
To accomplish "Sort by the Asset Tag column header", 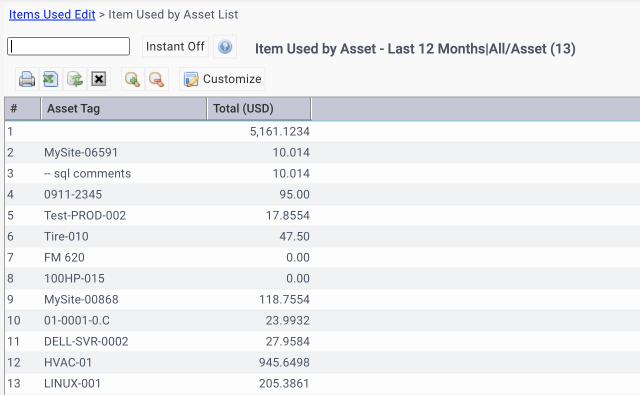I will 124,109.
